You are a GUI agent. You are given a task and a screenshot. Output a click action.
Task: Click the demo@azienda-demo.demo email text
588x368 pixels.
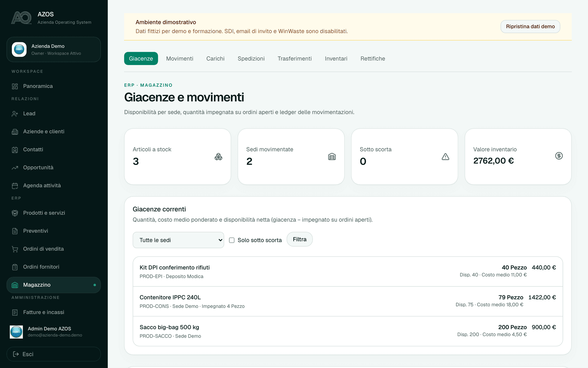55,335
